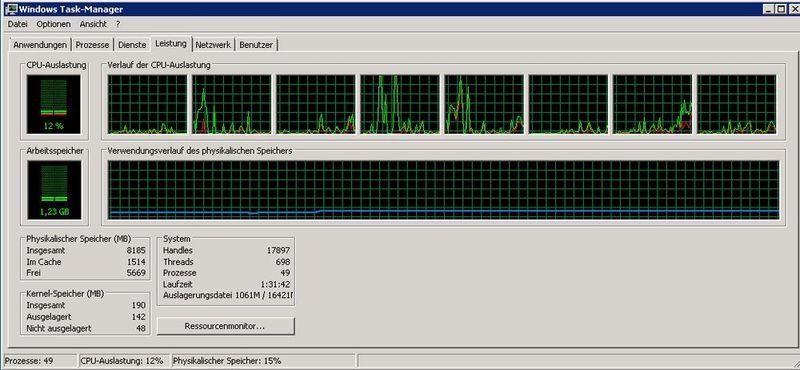Screen dimensions: 800x370
Task: Click the last CPU core history graph
Action: coord(737,105)
